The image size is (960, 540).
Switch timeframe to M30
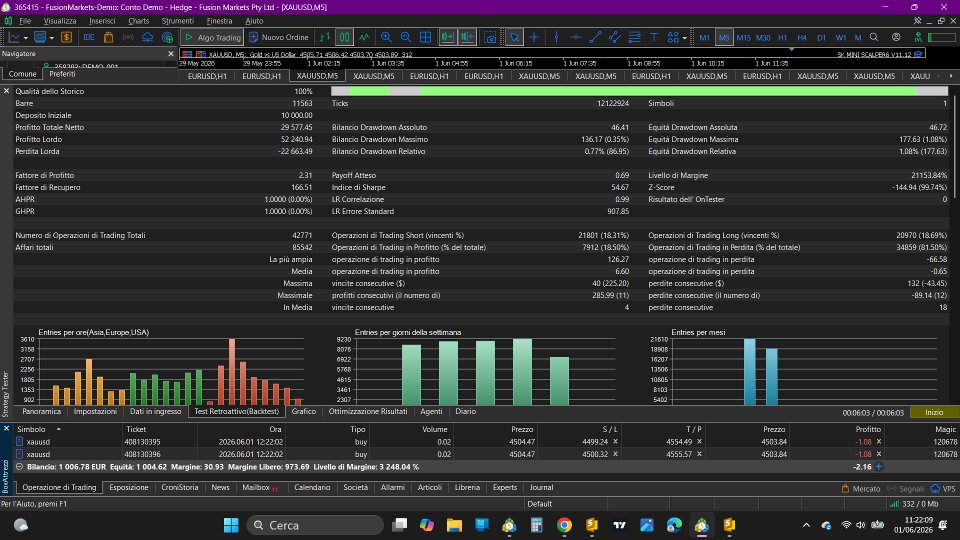pyautogui.click(x=763, y=37)
